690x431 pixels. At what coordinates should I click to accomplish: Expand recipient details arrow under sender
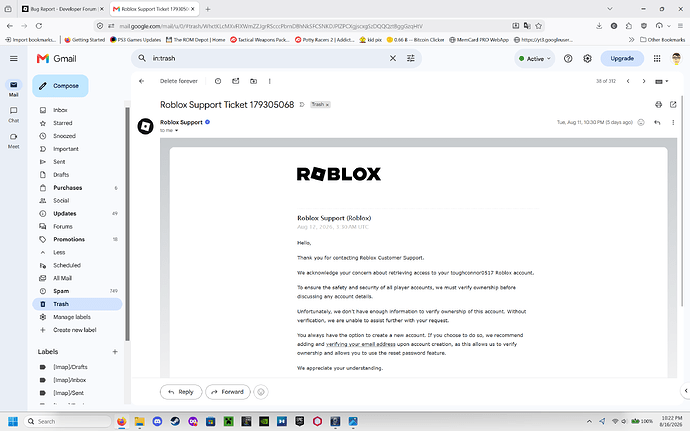tap(176, 131)
